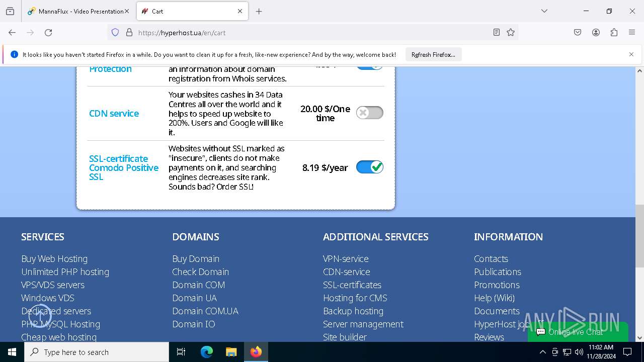Open Server management link

[x=363, y=324]
